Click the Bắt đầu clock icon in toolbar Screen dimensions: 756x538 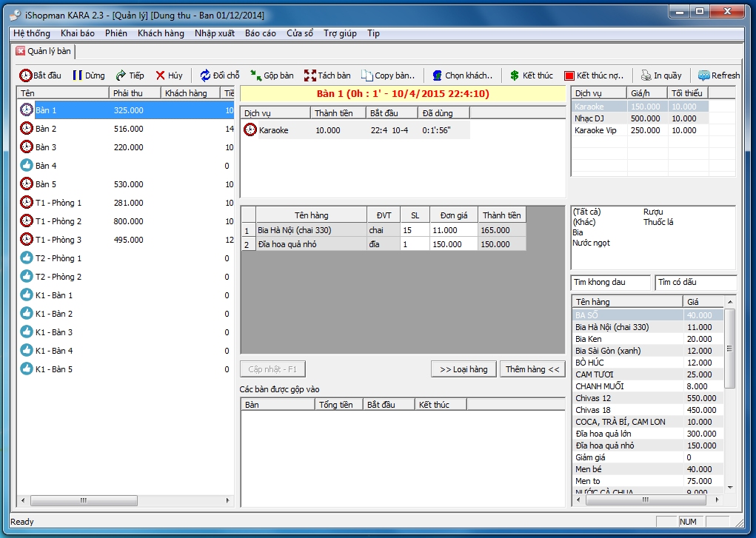point(26,75)
